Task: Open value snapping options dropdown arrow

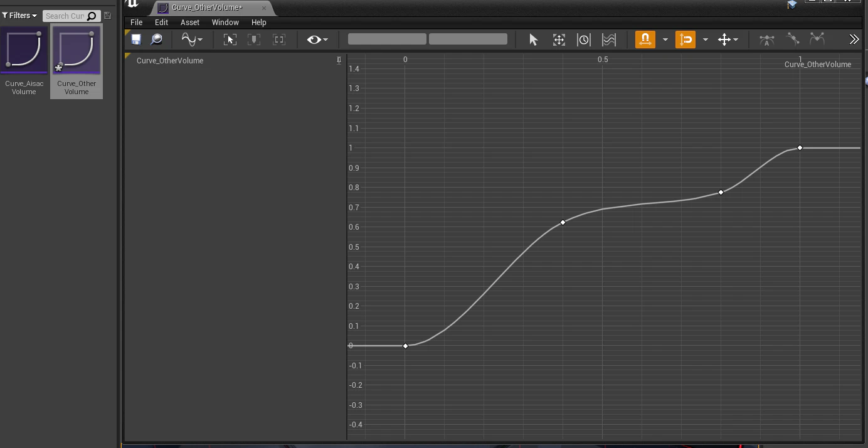Action: click(705, 40)
